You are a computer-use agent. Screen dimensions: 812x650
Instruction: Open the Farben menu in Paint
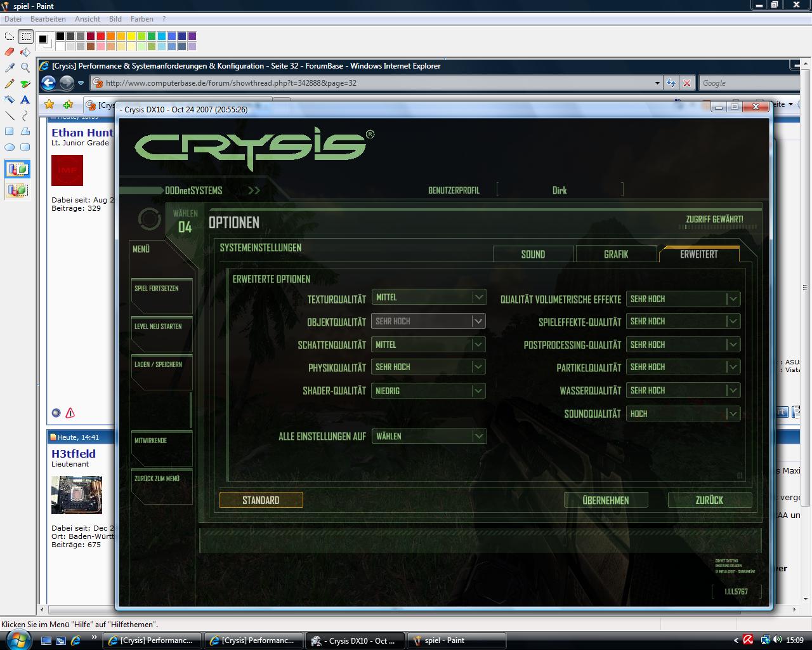(x=142, y=19)
